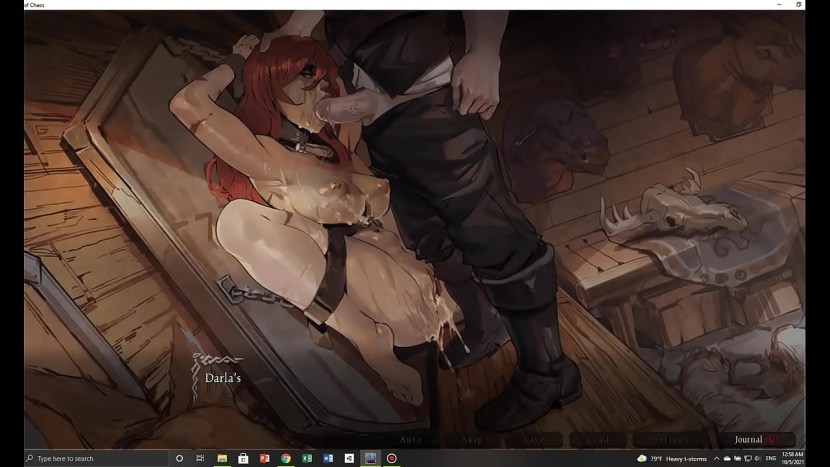Screen dimensions: 830x467
Task: Open Task View on the taskbar
Action: point(199,458)
